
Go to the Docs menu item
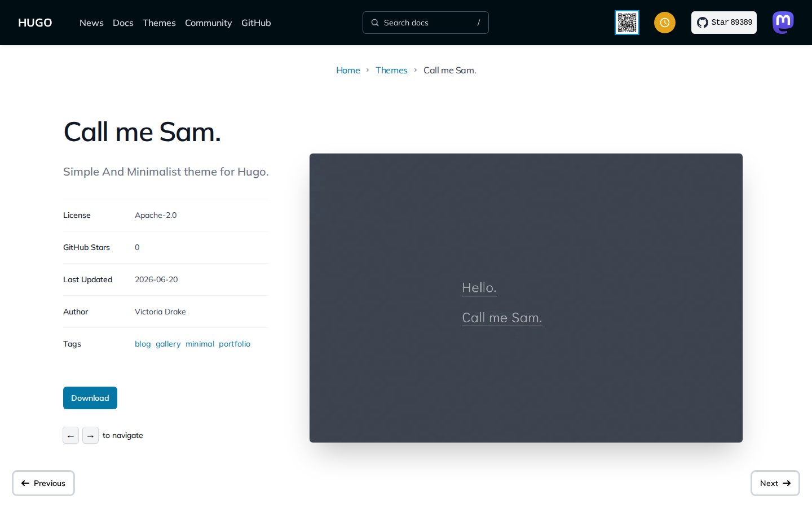[x=123, y=23]
